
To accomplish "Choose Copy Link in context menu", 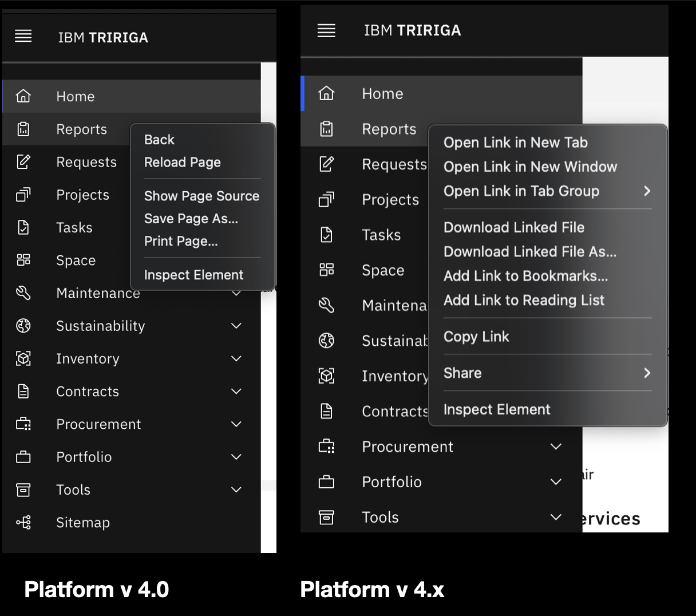I will pos(476,337).
